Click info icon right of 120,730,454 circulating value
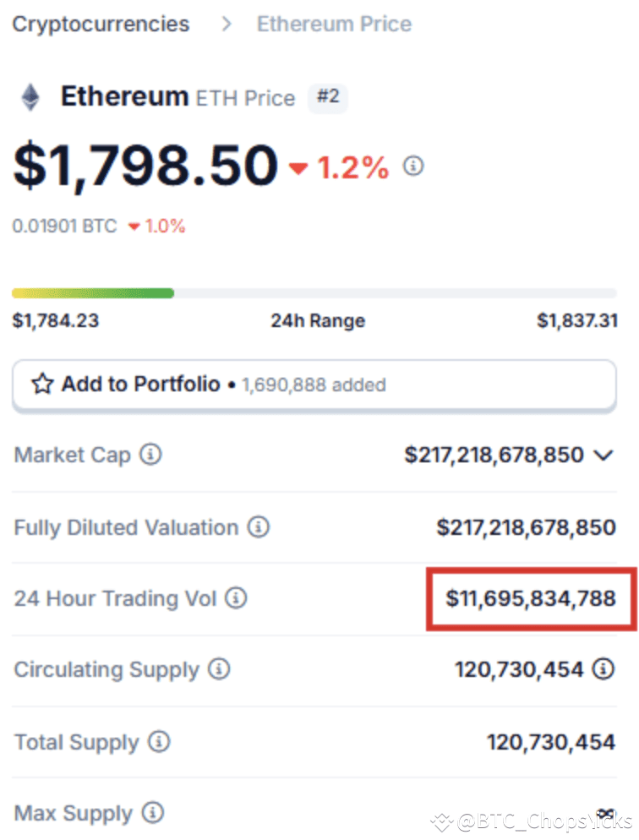This screenshot has height=840, width=639. click(603, 670)
